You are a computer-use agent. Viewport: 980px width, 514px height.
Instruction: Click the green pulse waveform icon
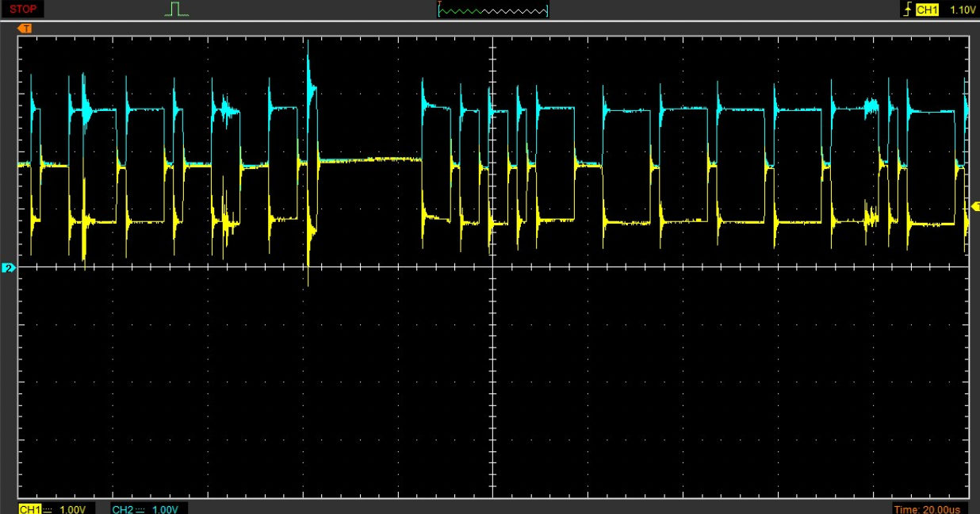[x=177, y=10]
